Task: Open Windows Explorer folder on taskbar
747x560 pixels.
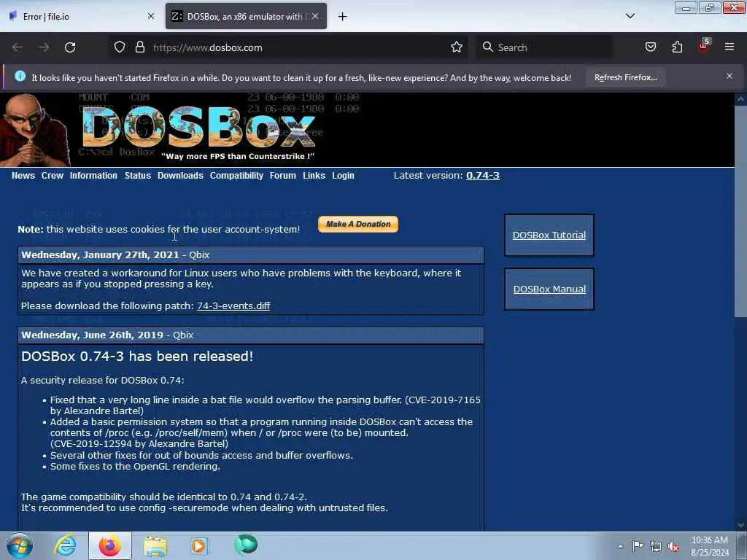Action: pyautogui.click(x=155, y=546)
